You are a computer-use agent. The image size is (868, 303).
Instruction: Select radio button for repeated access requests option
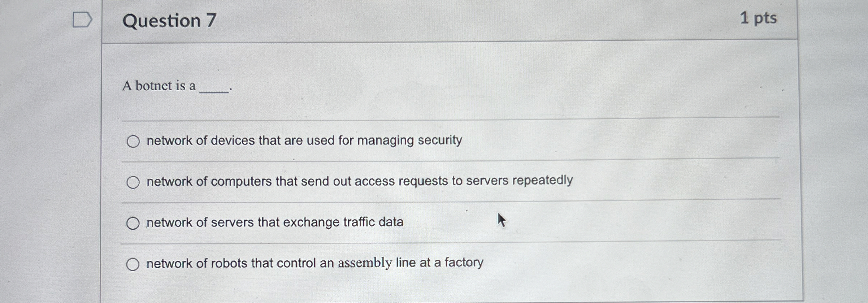[x=133, y=182]
